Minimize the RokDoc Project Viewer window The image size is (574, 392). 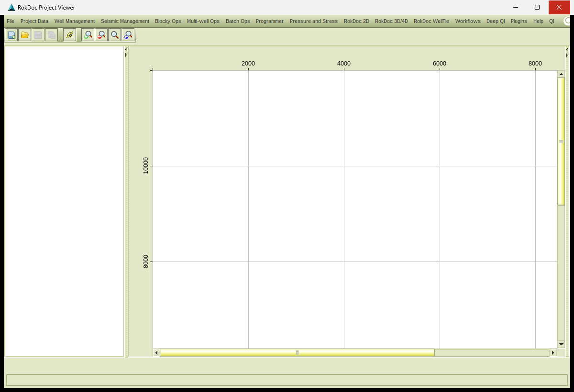[x=516, y=7]
